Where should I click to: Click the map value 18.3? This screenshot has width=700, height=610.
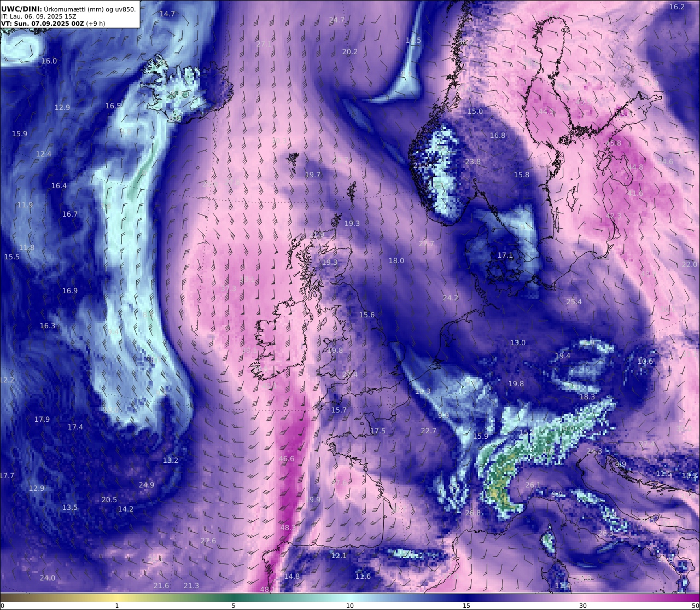(x=587, y=397)
